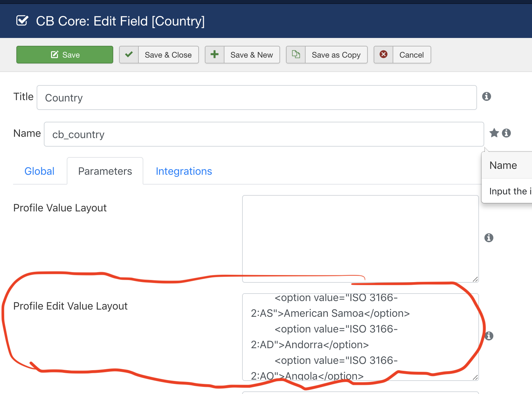Click the info icon beside Title field
Screen dimensions: 532x394
(x=487, y=97)
